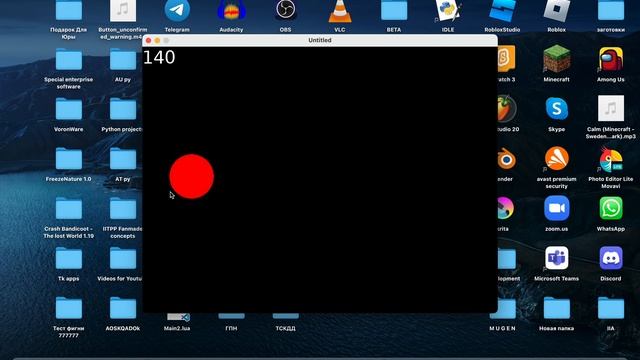Open the Python IDLE icon
This screenshot has height=360, width=640.
[x=448, y=10]
